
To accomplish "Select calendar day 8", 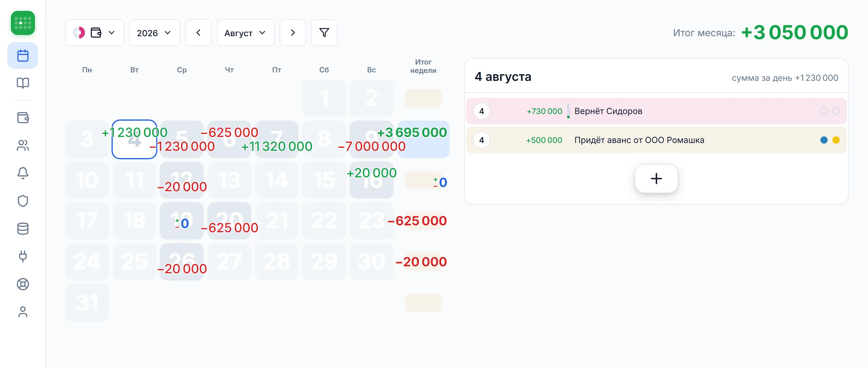I will (324, 139).
